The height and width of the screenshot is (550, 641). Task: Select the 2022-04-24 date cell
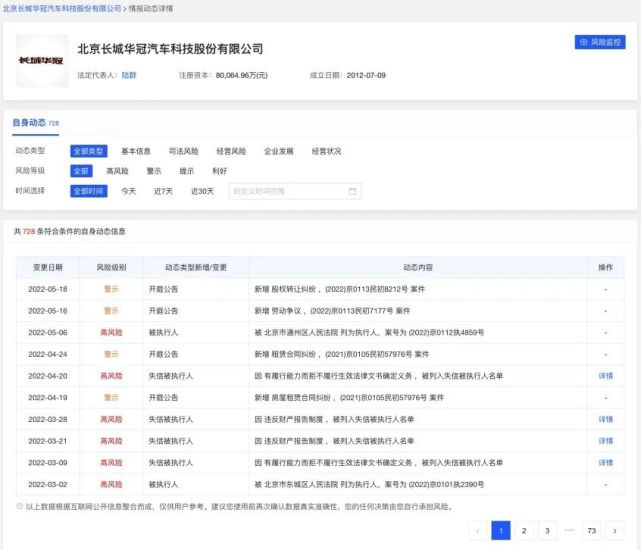click(x=48, y=354)
